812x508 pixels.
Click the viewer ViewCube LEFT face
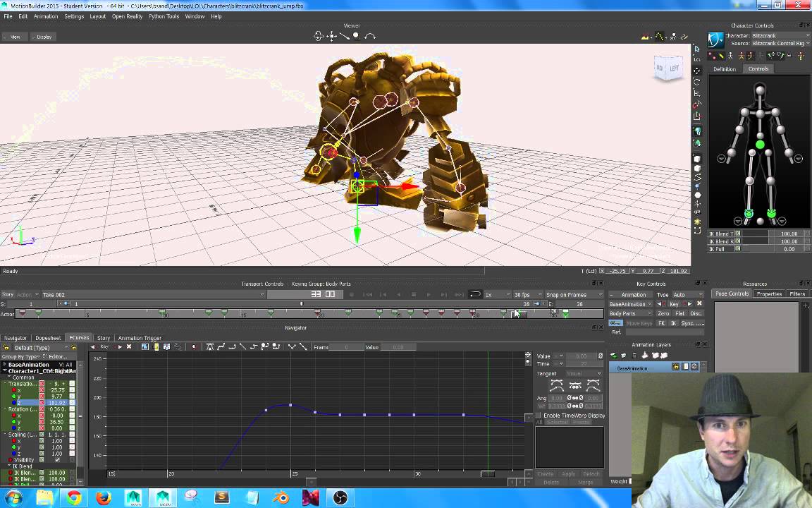pos(674,68)
